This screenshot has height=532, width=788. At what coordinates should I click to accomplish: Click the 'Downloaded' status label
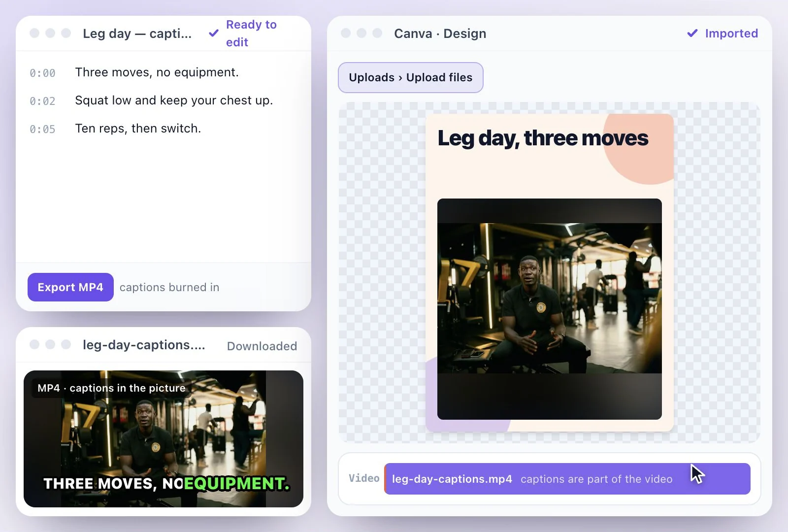(262, 346)
